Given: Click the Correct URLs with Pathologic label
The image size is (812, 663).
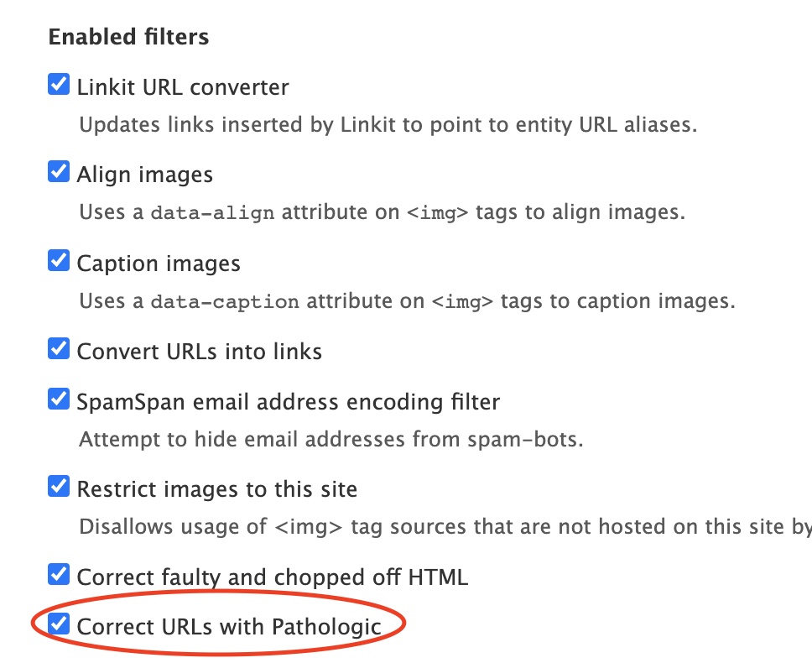Looking at the screenshot, I should (x=229, y=625).
